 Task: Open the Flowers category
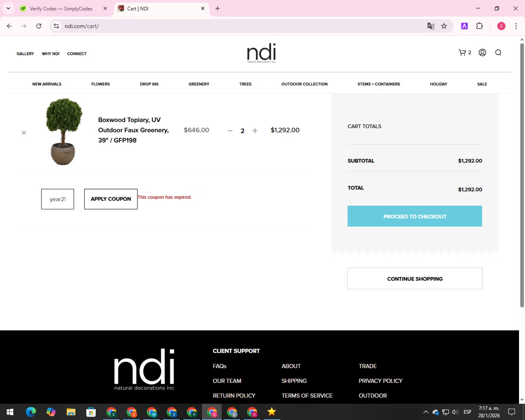pyautogui.click(x=100, y=84)
